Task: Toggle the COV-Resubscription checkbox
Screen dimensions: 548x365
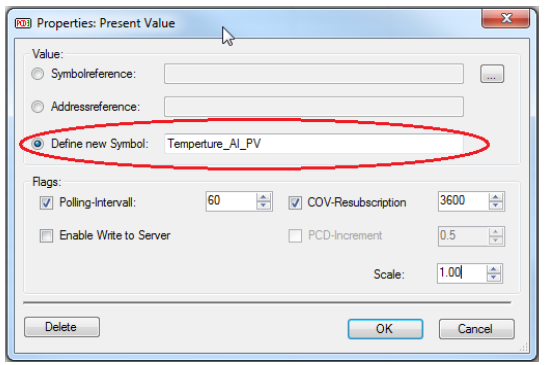Action: pyautogui.click(x=295, y=203)
